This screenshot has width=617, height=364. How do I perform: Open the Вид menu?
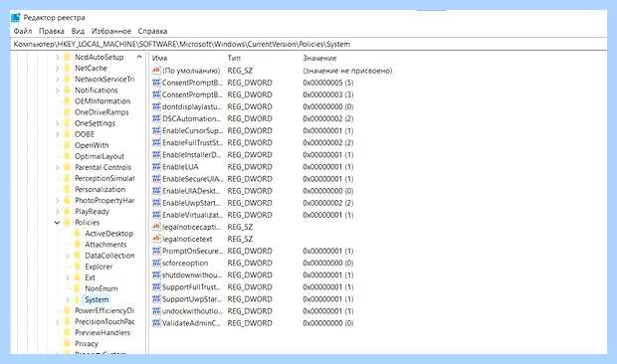[x=78, y=31]
